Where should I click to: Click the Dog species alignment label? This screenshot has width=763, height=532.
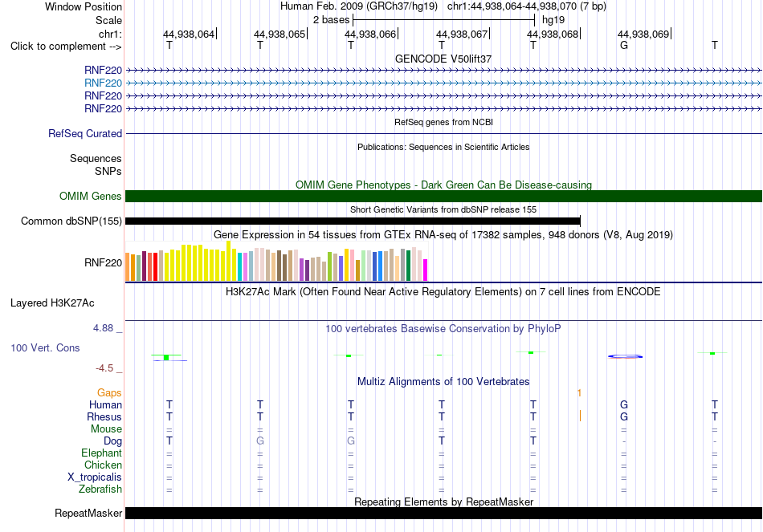click(x=112, y=441)
